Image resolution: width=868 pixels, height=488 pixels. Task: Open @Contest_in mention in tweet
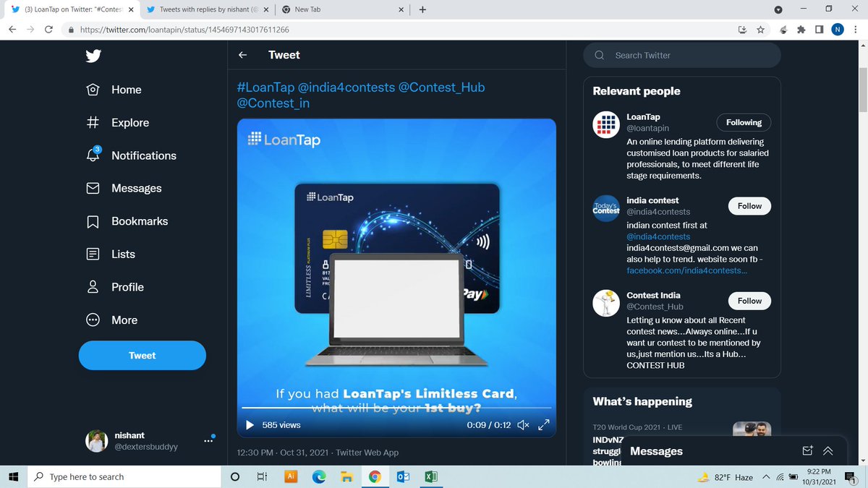click(x=273, y=103)
